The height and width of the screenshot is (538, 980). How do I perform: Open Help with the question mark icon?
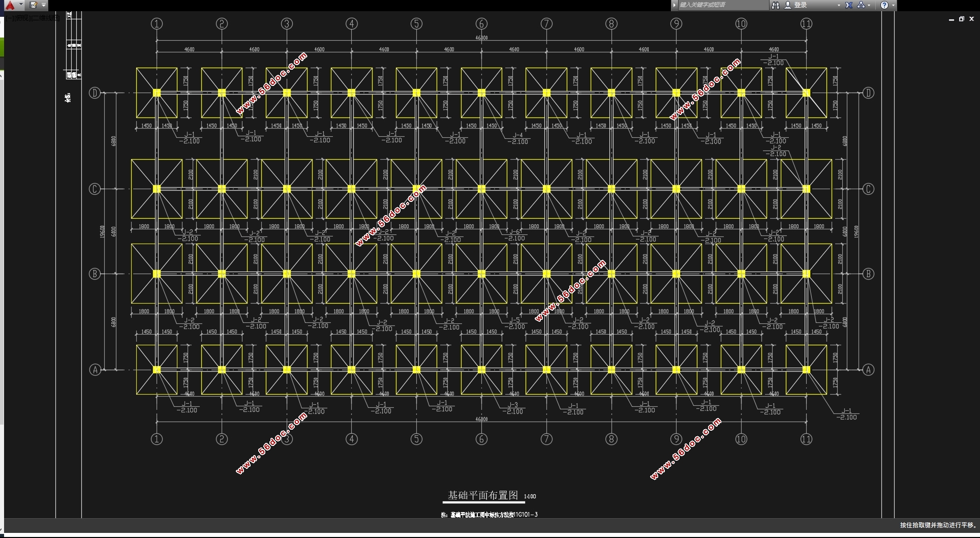884,5
